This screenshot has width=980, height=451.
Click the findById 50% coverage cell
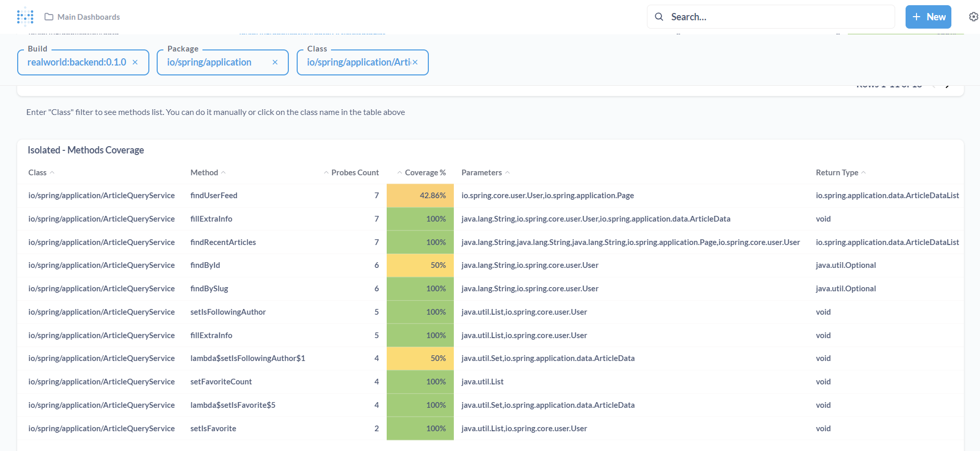pos(421,265)
